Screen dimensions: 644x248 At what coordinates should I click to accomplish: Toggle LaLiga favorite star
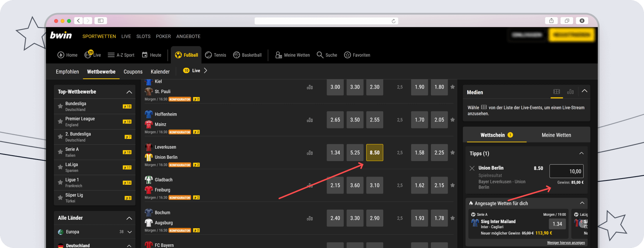point(60,167)
